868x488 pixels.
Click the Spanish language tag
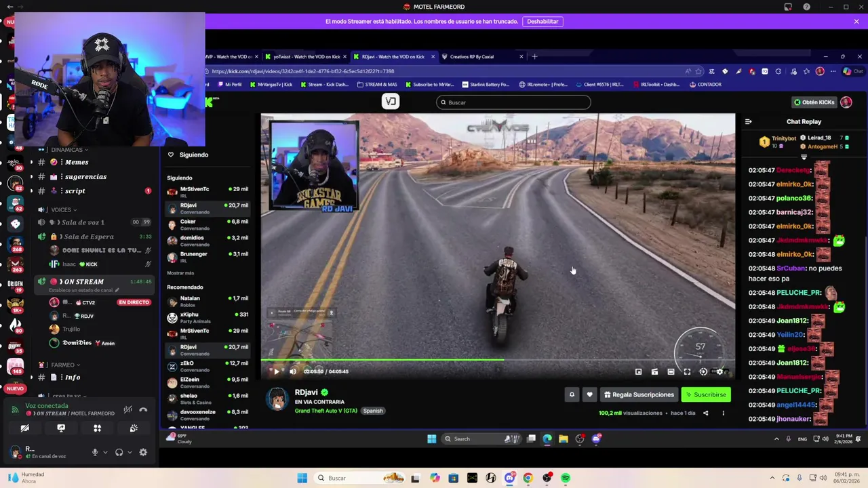click(373, 411)
